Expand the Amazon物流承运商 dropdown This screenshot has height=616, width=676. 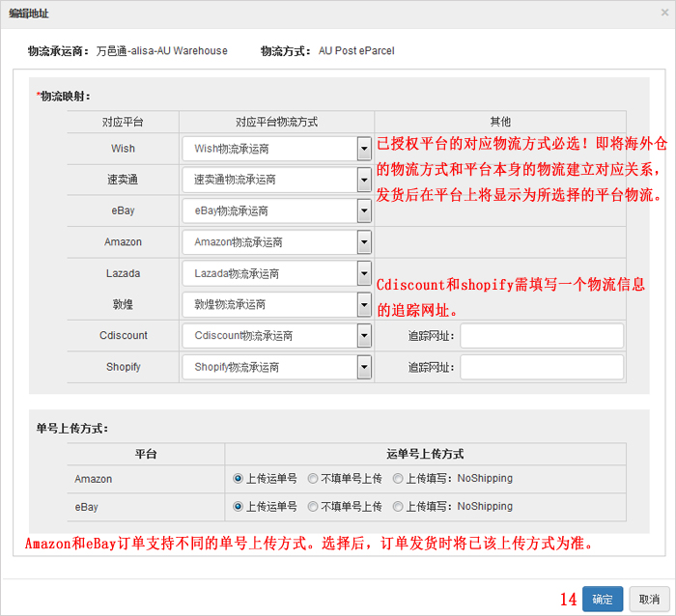pyautogui.click(x=276, y=242)
